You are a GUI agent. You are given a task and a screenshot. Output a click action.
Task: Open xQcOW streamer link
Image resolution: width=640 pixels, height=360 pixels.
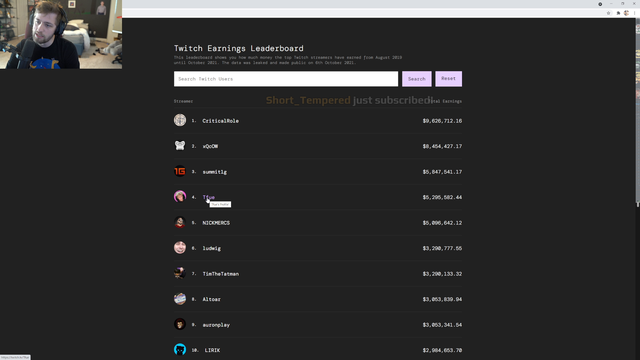210,146
